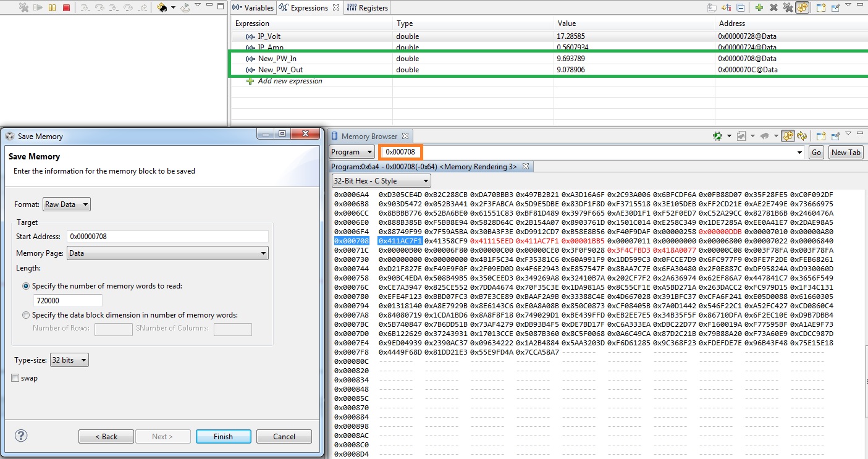The width and height of the screenshot is (868, 459).
Task: Switch to the Variables tab
Action: pos(253,8)
